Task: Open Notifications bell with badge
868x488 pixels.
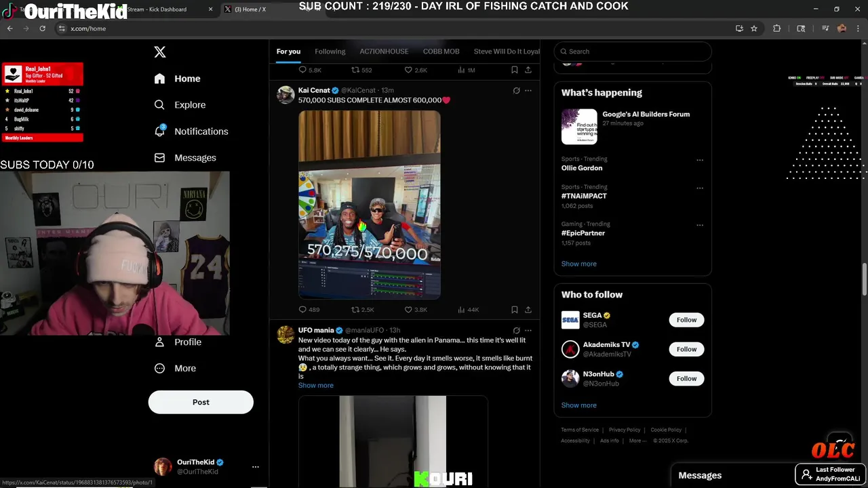Action: pyautogui.click(x=191, y=131)
